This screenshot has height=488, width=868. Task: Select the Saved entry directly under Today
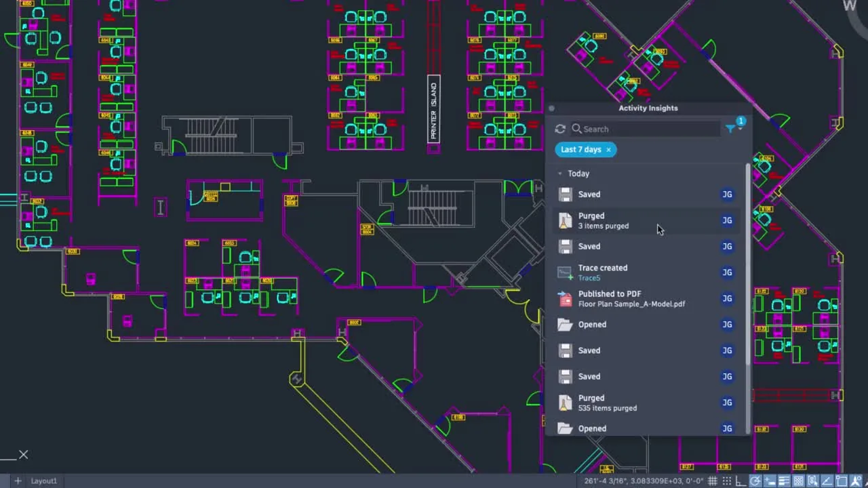coord(647,195)
